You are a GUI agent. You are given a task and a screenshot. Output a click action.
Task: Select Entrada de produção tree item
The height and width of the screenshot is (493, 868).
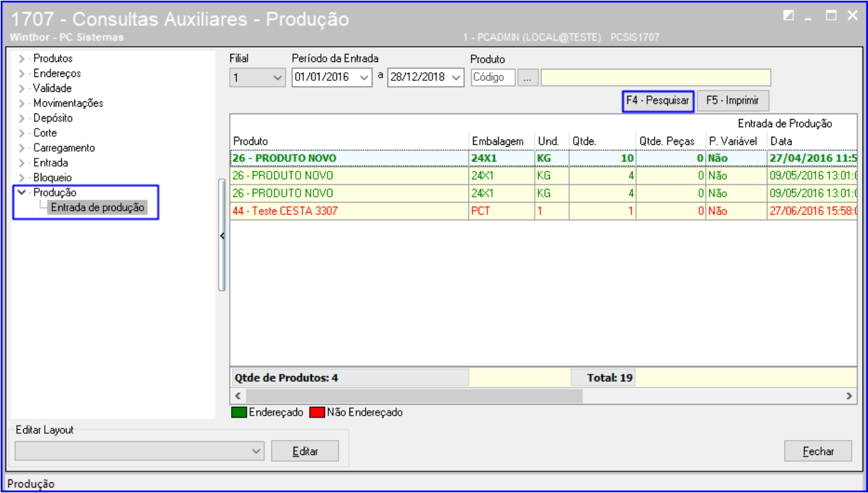click(x=97, y=208)
